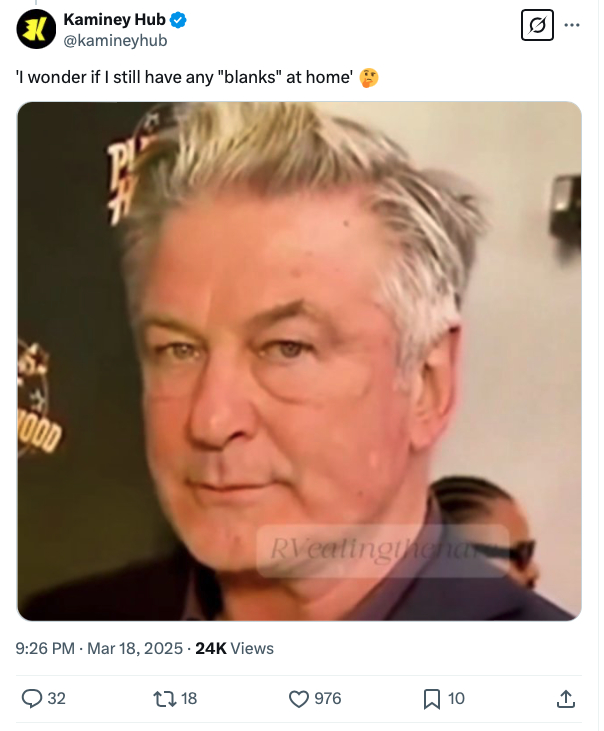604x731 pixels.
Task: View the 24K Views analytics
Action: pos(234,648)
